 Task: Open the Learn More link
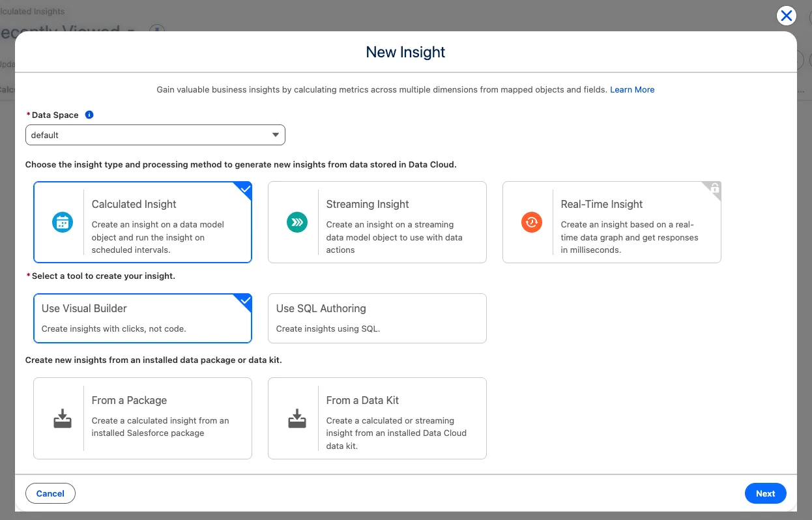(x=631, y=90)
